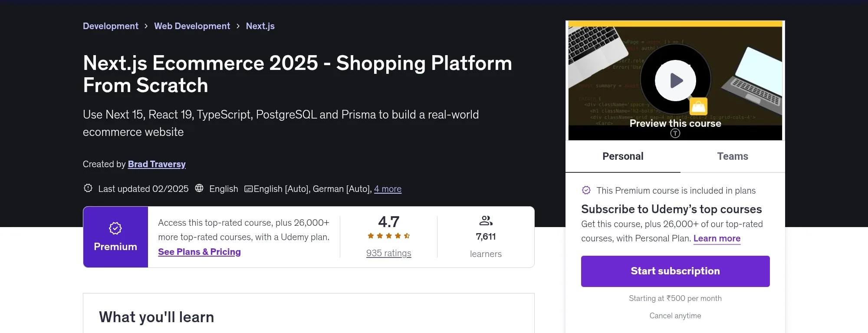Open the Next.js breadcrumb link
This screenshot has height=333, width=868.
260,26
